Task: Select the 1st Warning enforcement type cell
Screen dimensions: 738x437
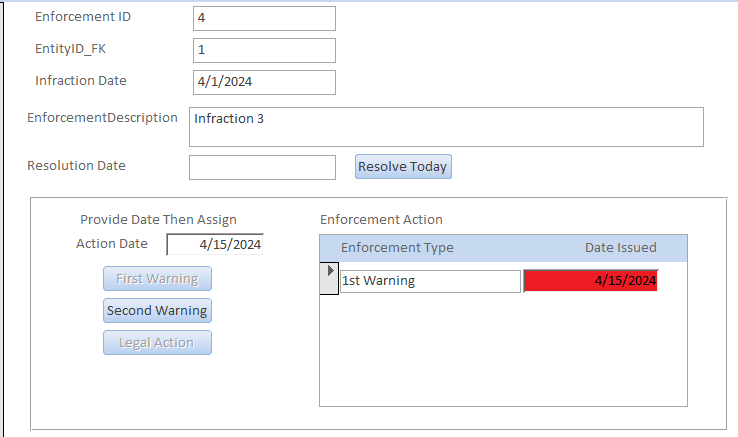Action: [x=430, y=281]
